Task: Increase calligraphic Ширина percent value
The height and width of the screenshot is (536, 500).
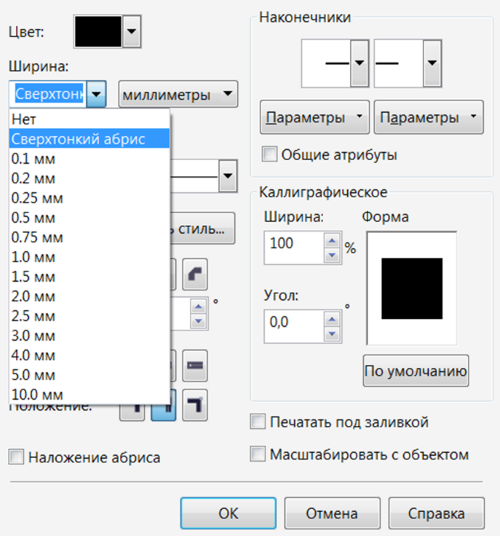Action: [x=332, y=241]
